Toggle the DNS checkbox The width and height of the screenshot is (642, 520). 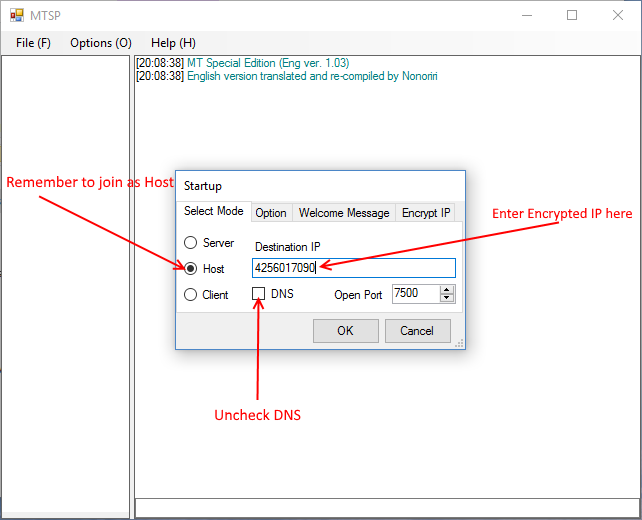point(259,294)
